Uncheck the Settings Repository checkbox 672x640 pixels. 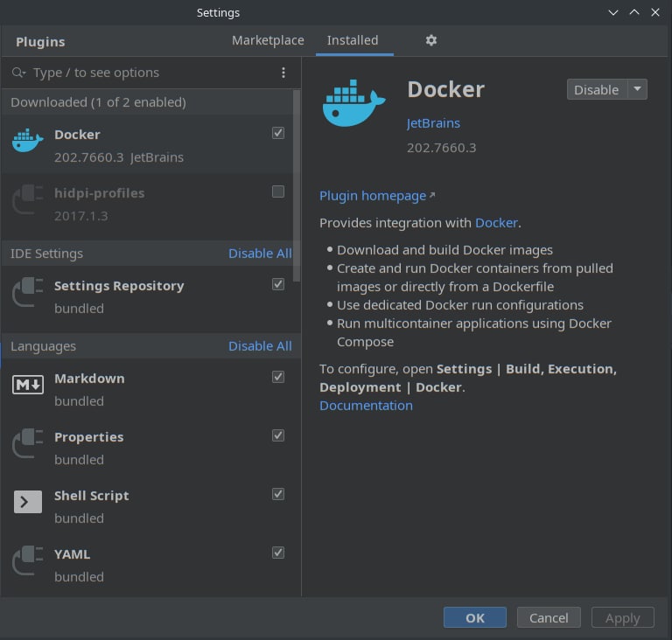[x=278, y=284]
